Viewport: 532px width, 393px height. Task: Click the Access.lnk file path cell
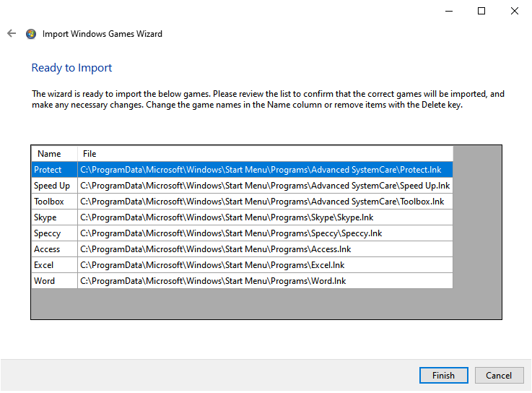point(266,249)
